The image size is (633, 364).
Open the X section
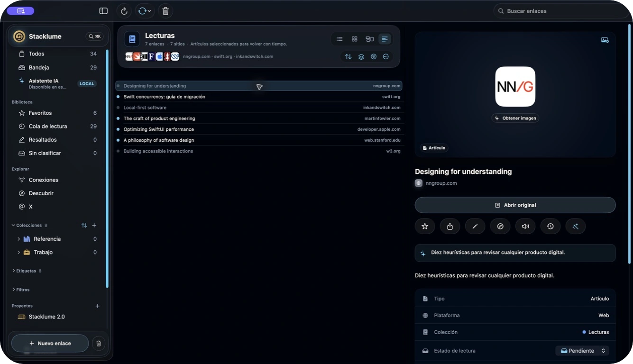click(x=57, y=207)
